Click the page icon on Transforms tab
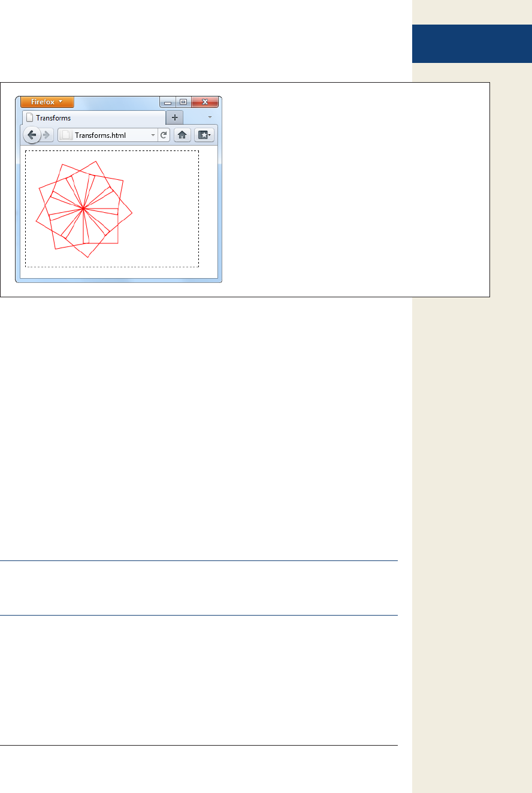 (x=29, y=117)
